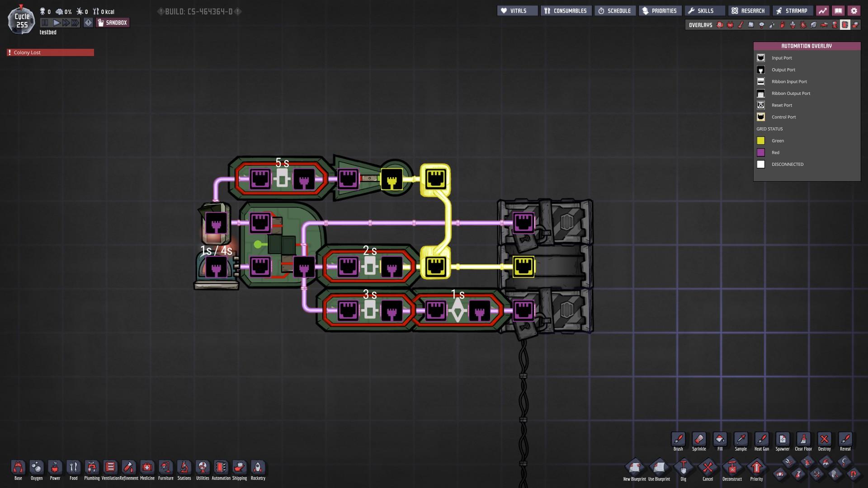868x488 pixels.
Task: Toggle the Oxygen overlay icon
Action: point(720,25)
